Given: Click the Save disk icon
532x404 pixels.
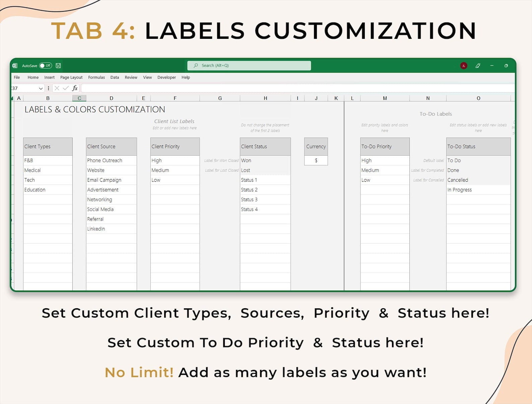Looking at the screenshot, I should point(58,66).
